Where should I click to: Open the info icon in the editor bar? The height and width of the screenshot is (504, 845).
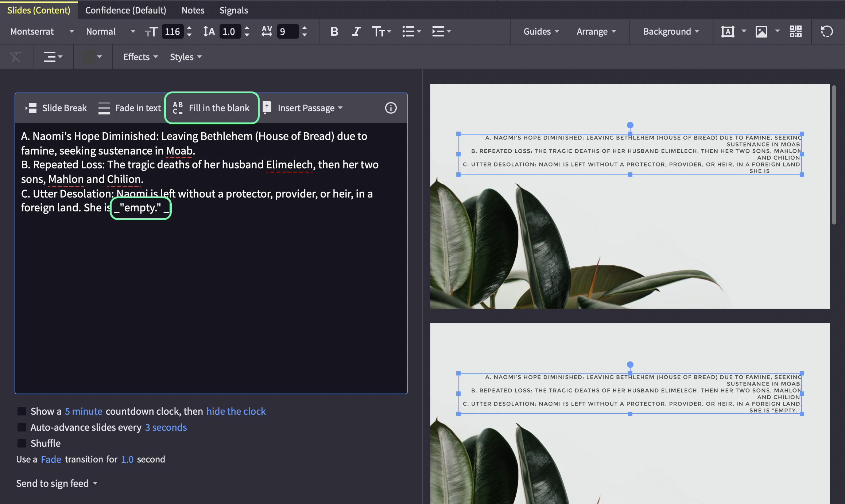(391, 108)
